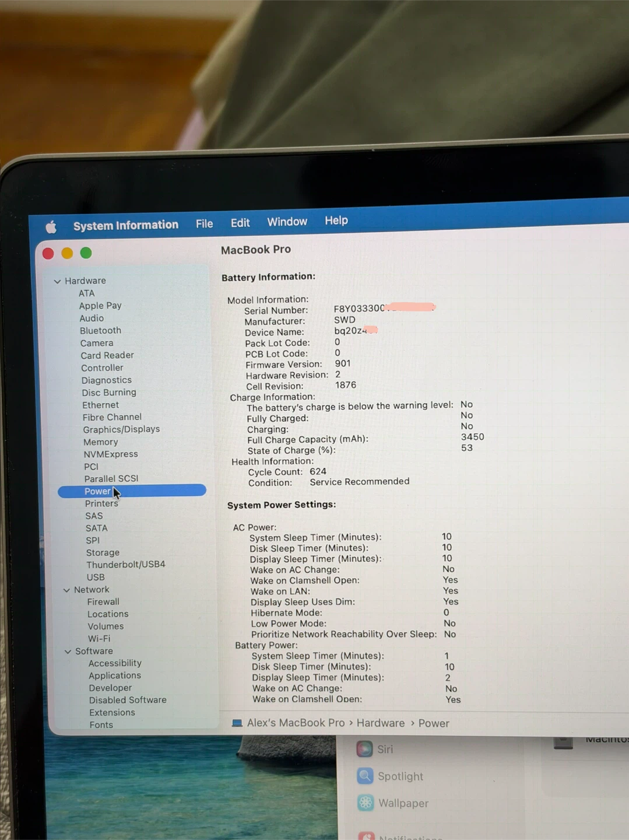Collapse the Software section chevron
This screenshot has width=629, height=840.
click(68, 652)
